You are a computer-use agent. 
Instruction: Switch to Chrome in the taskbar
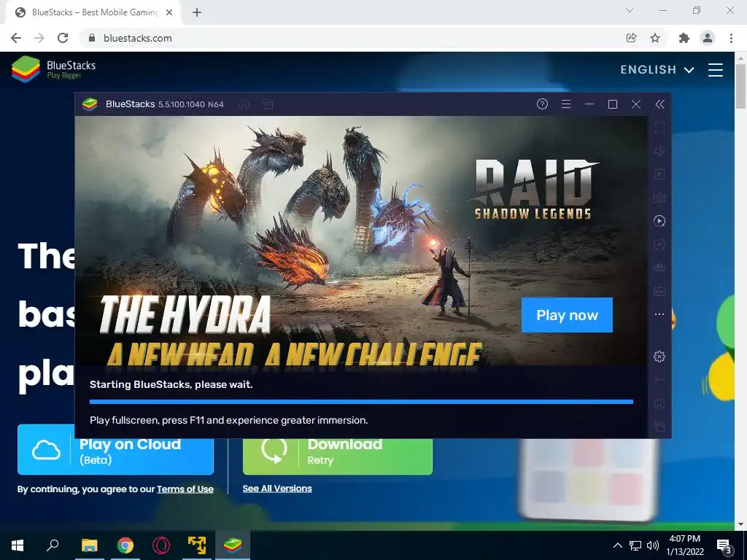125,545
